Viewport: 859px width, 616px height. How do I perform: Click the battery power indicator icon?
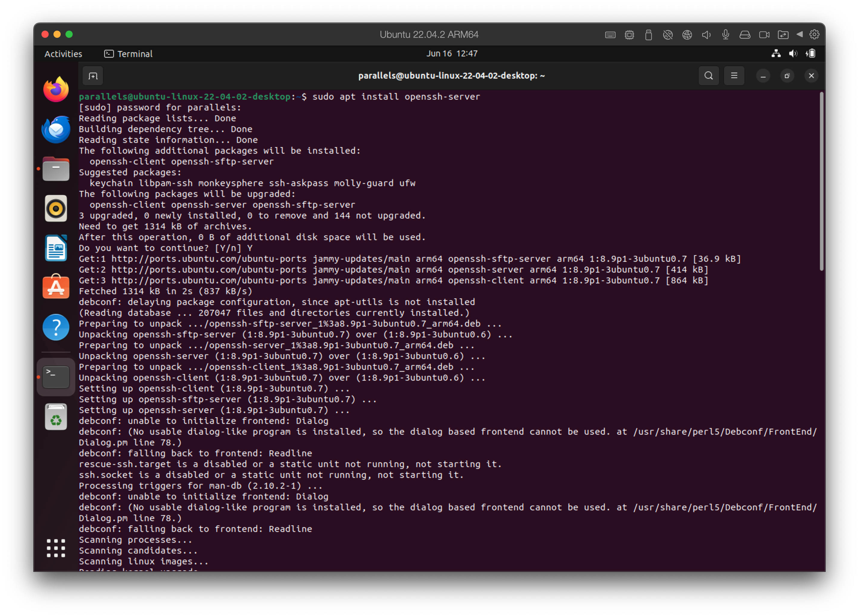click(x=811, y=53)
